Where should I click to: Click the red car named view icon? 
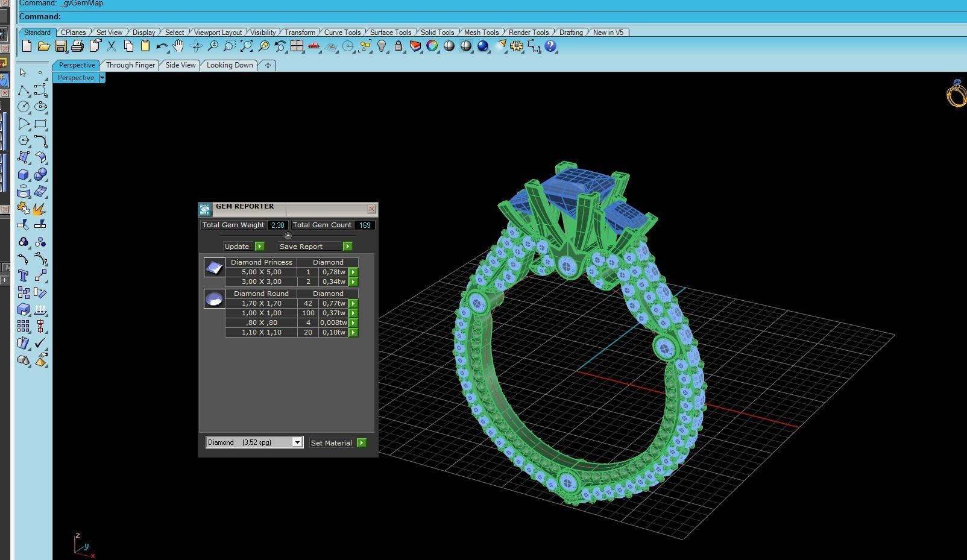314,46
